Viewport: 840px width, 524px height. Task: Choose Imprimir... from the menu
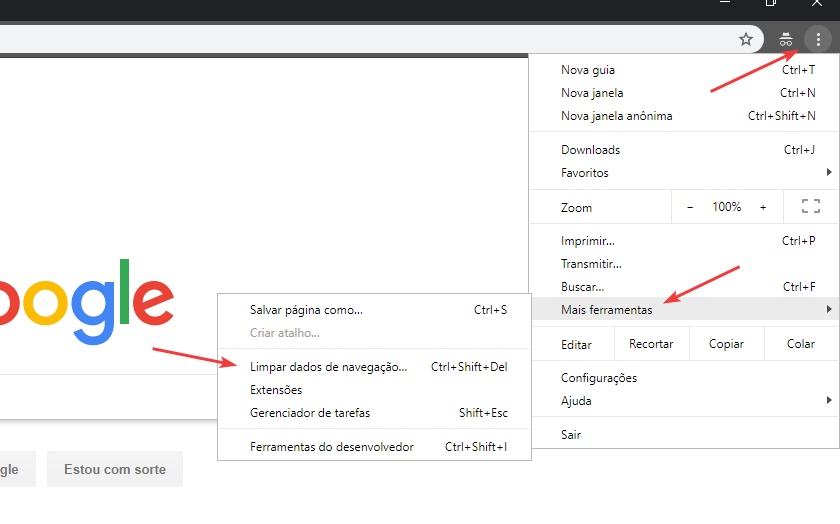click(x=684, y=241)
